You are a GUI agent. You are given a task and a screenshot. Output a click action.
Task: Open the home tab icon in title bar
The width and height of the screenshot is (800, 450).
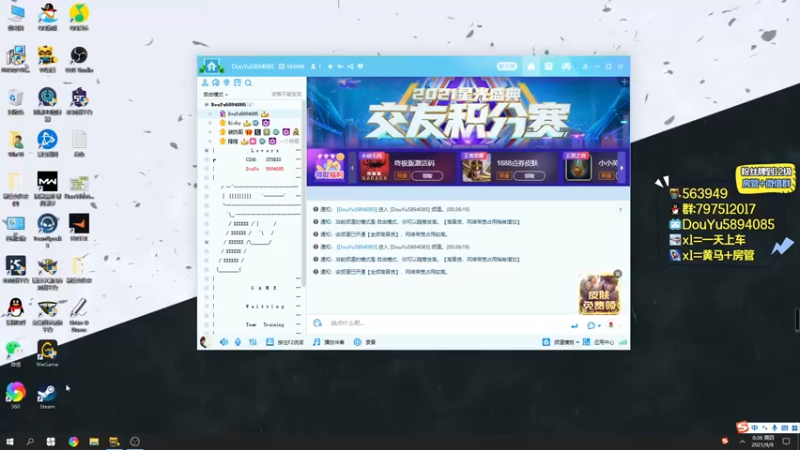click(x=531, y=66)
